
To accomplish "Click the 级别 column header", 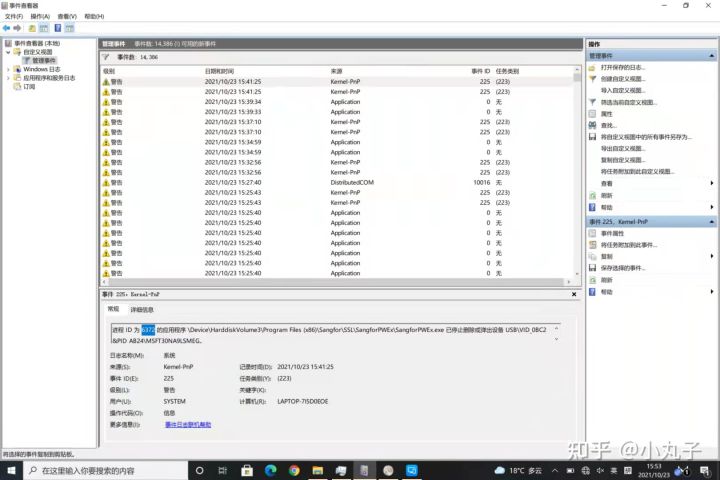I will tap(109, 71).
